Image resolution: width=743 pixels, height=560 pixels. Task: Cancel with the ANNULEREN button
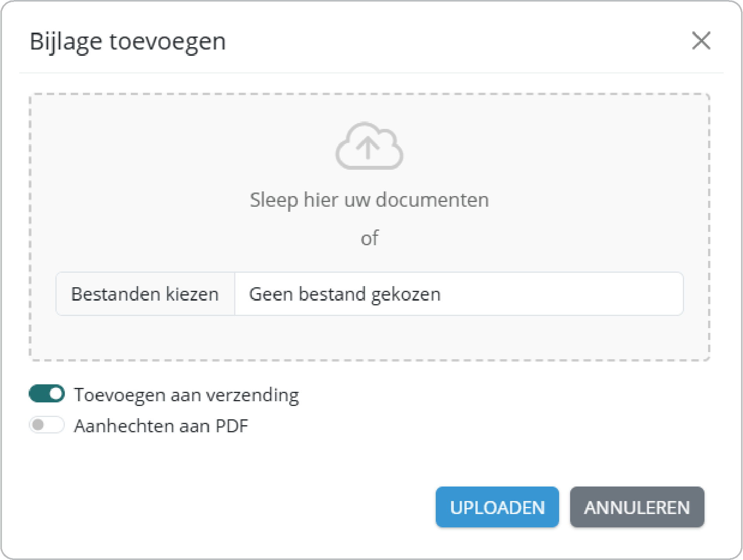pyautogui.click(x=637, y=507)
